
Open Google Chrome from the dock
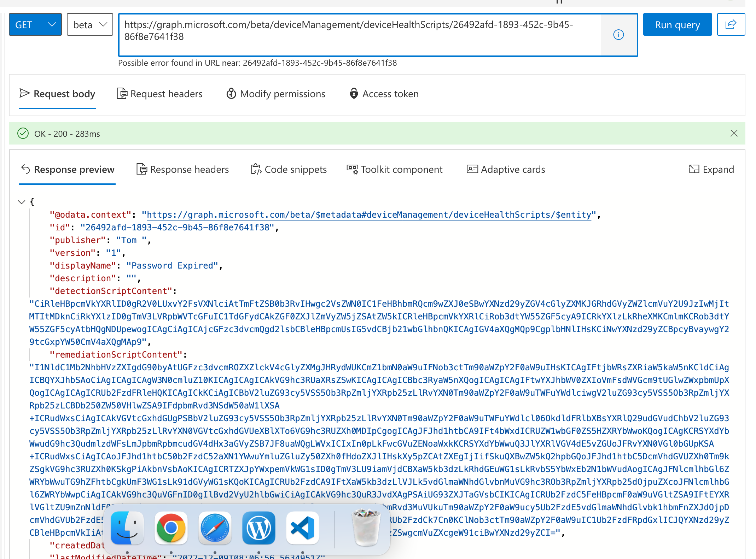pos(171,528)
